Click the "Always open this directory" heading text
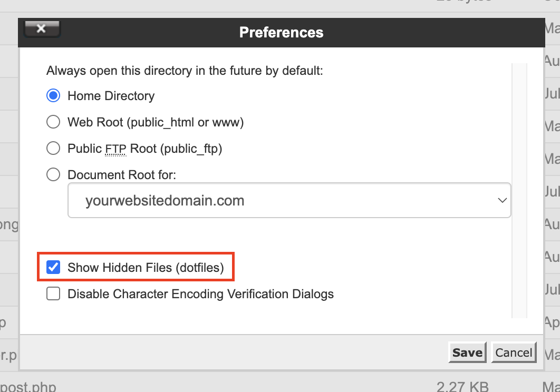 (185, 71)
